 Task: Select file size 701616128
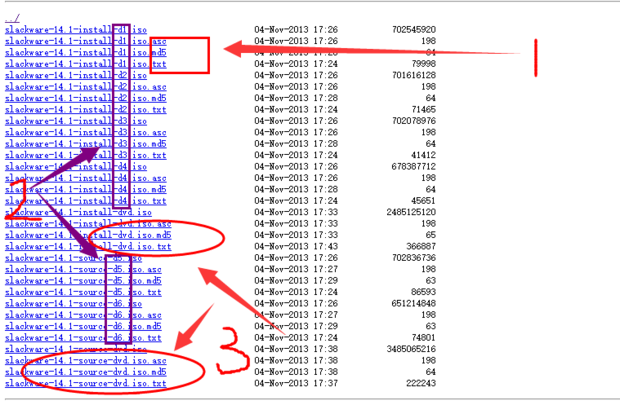[x=414, y=76]
